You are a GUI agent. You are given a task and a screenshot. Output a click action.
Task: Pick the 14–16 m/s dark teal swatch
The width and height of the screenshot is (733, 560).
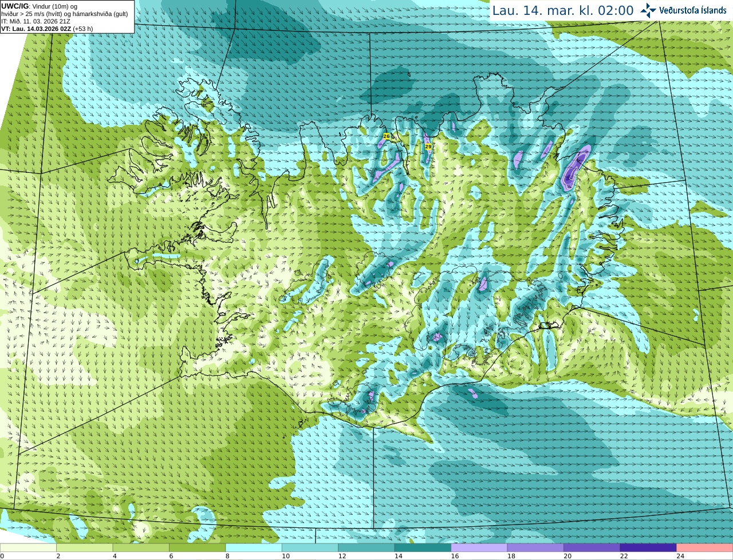point(423,548)
